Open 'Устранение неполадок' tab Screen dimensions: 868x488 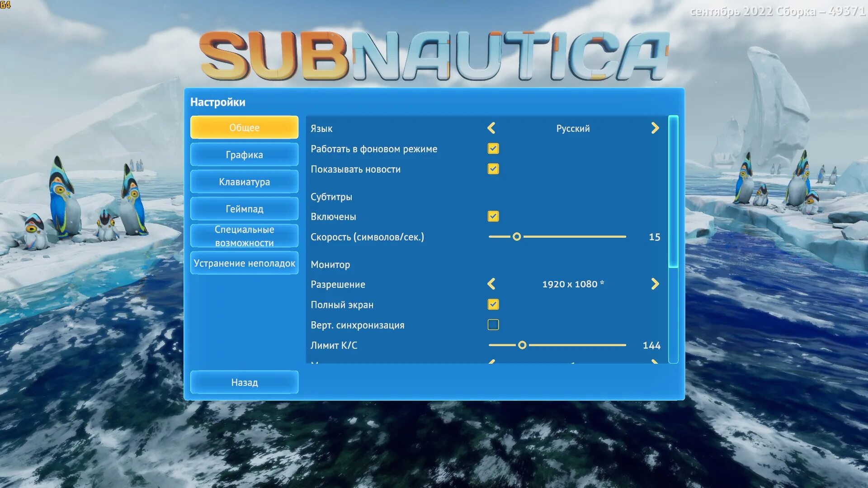244,263
